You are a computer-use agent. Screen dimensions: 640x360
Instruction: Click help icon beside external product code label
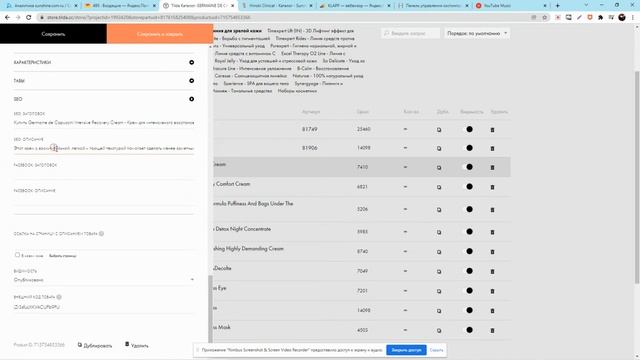coord(59,297)
